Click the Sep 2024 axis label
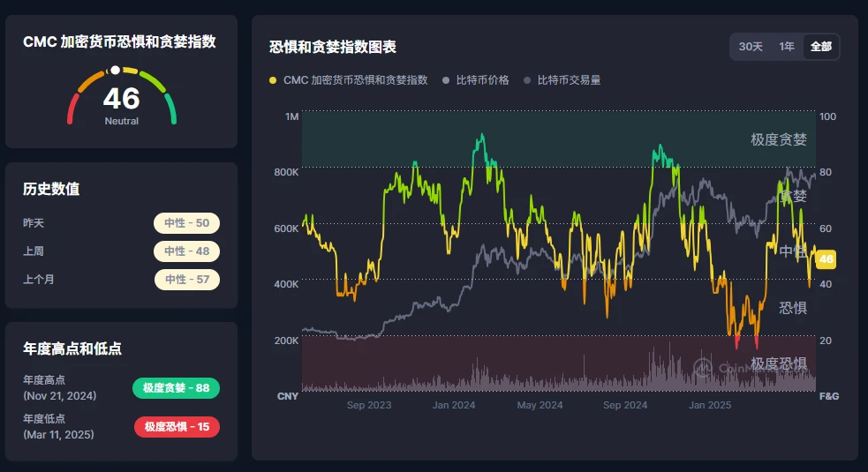The width and height of the screenshot is (868, 472). [625, 405]
